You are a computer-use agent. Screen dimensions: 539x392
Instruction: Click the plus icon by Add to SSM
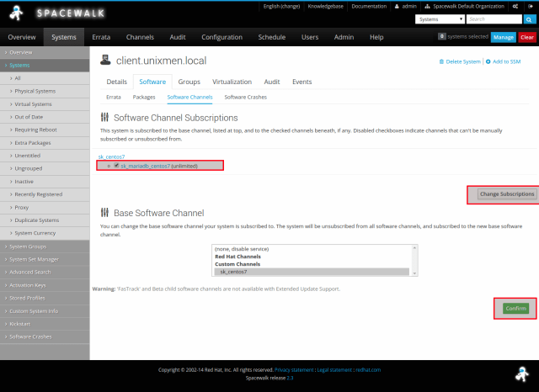pyautogui.click(x=488, y=61)
